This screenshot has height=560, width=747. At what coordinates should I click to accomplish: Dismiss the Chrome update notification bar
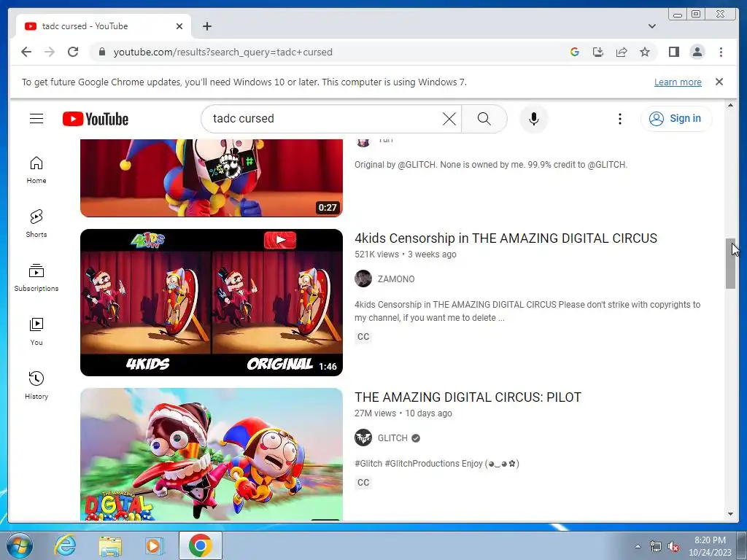[719, 82]
